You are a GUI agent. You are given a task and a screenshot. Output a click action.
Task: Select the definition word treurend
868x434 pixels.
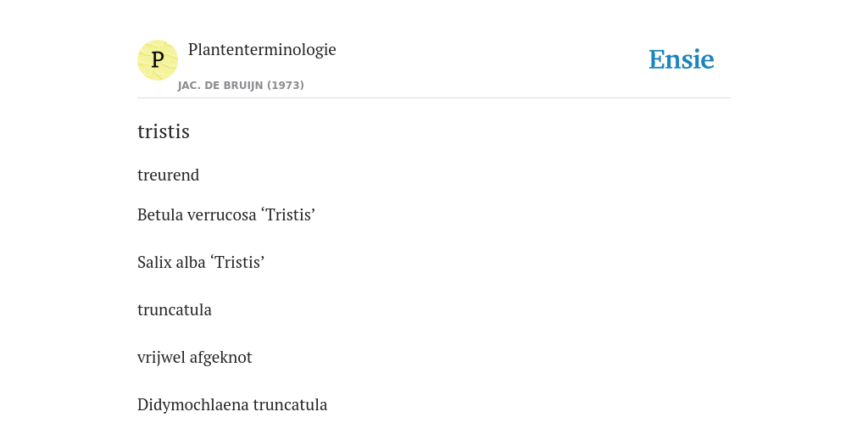point(169,175)
